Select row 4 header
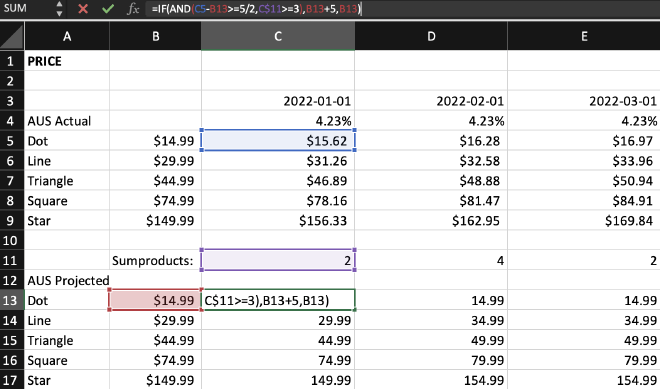The height and width of the screenshot is (389, 660). (x=12, y=121)
